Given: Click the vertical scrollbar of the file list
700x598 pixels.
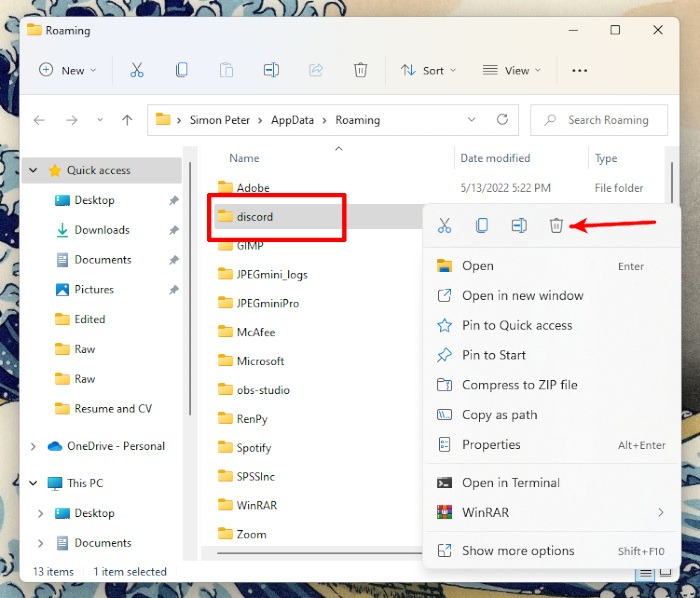Looking at the screenshot, I should click(x=671, y=183).
